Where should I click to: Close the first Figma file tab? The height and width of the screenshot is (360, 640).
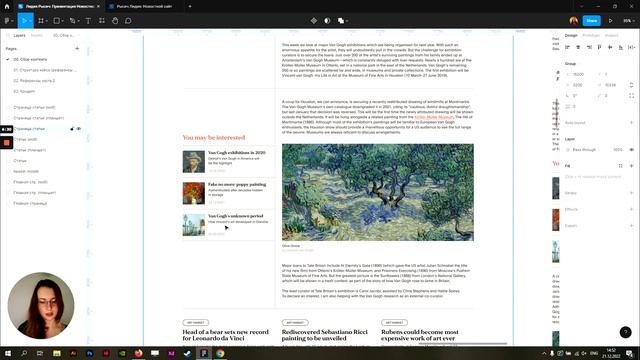point(98,7)
